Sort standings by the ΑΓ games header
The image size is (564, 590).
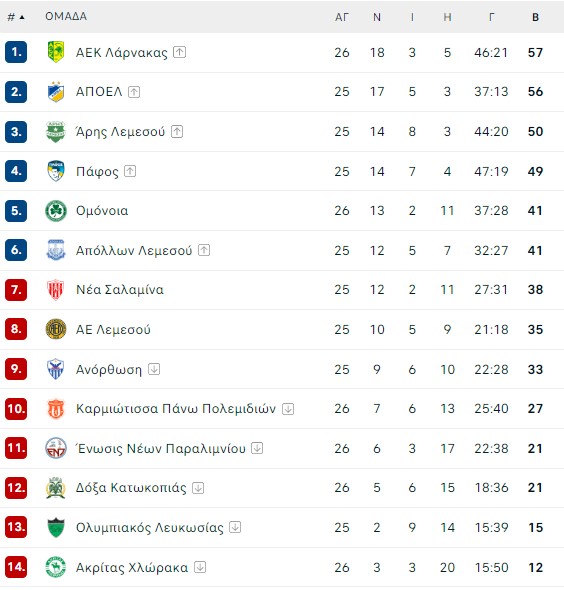[342, 17]
